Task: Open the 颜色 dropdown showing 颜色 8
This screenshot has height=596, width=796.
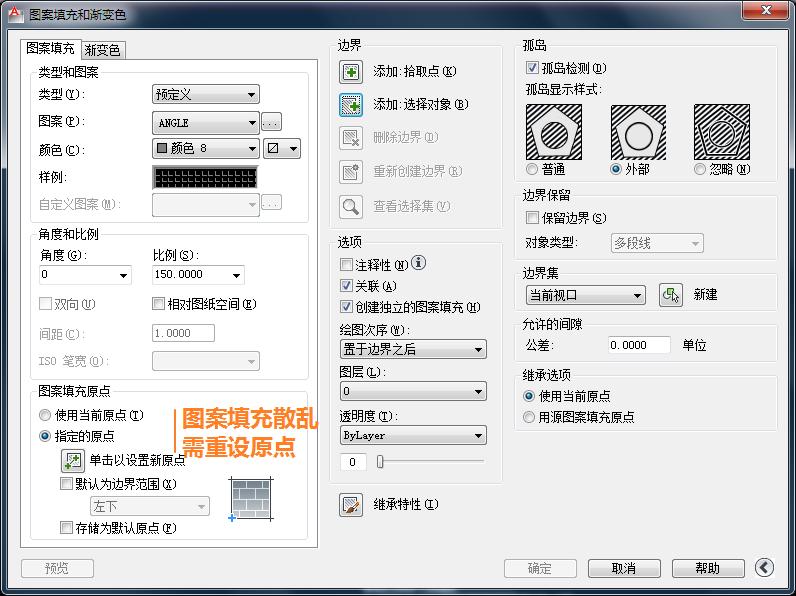Action: 206,149
